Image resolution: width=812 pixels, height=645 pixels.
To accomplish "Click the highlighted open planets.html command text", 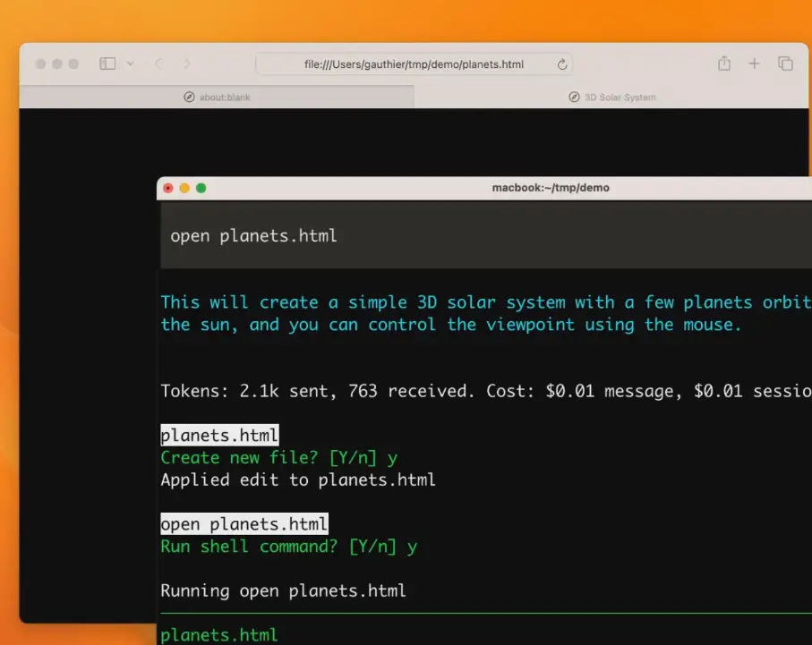I will [x=244, y=522].
